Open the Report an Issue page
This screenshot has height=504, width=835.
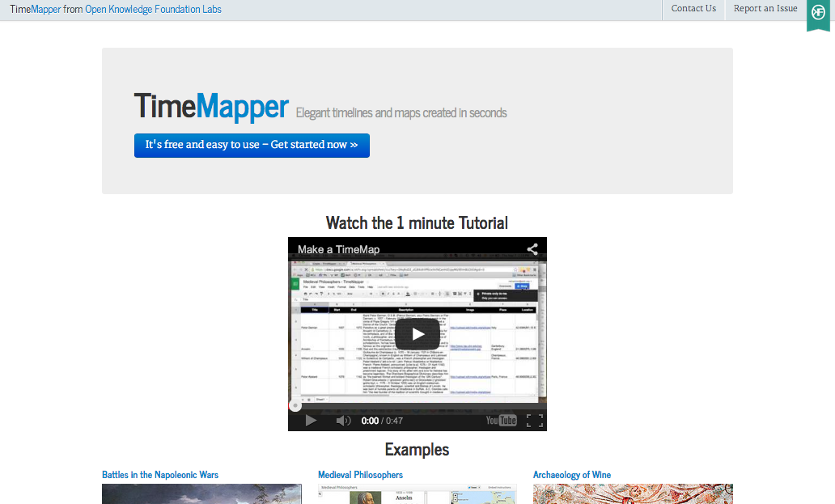point(765,8)
